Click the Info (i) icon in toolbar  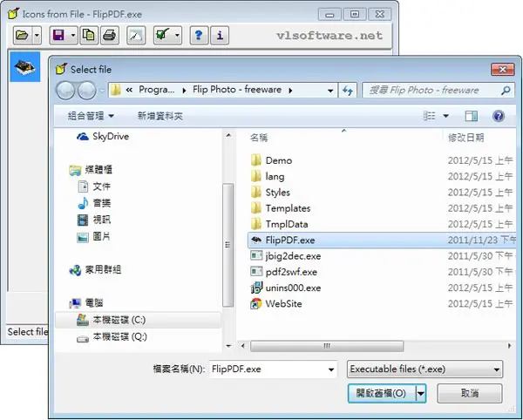tap(220, 35)
